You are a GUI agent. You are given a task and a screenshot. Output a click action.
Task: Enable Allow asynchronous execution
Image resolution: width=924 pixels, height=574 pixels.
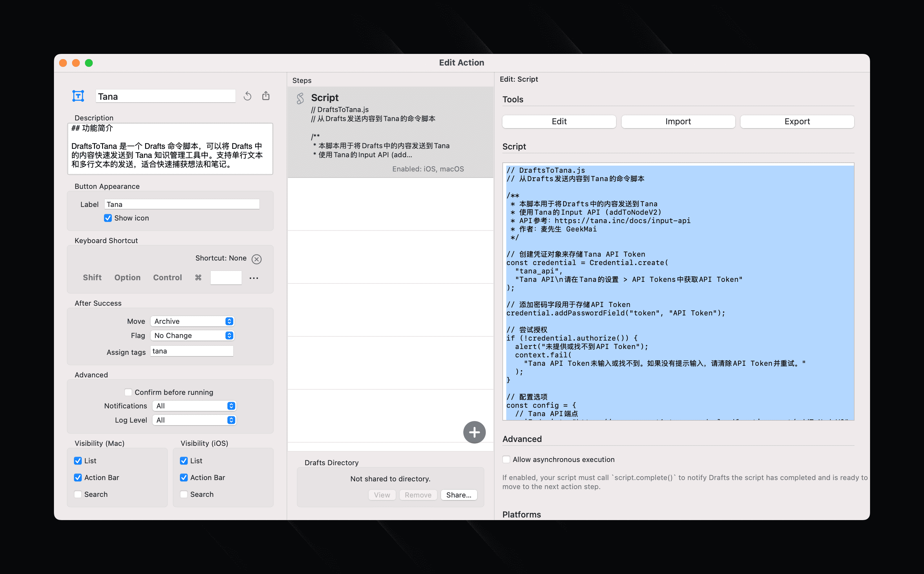coord(507,459)
